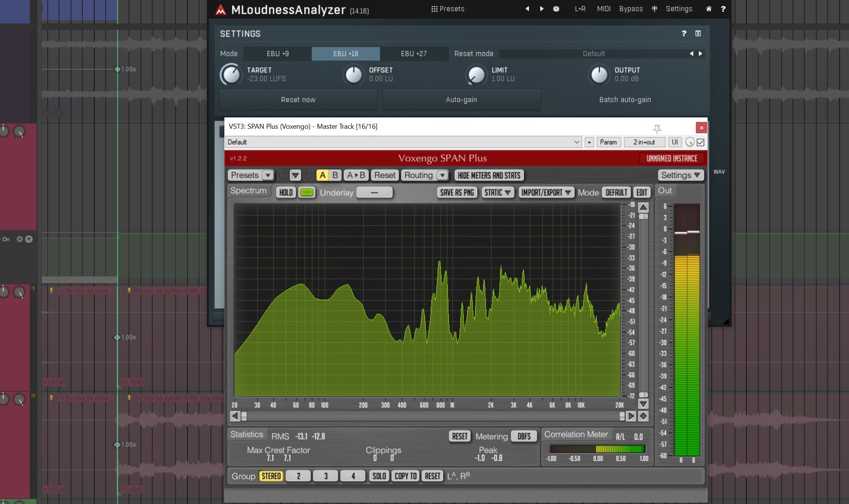
Task: Select previous Reset mode option
Action: (691, 54)
